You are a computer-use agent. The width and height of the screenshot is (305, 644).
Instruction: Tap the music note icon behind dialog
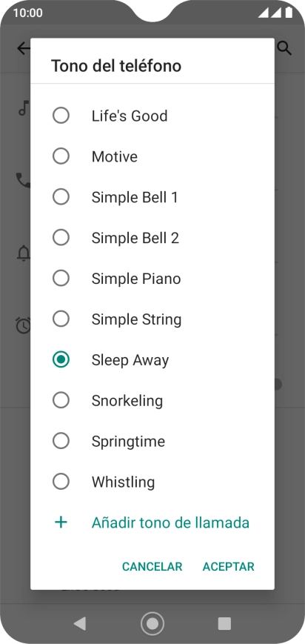click(x=24, y=108)
